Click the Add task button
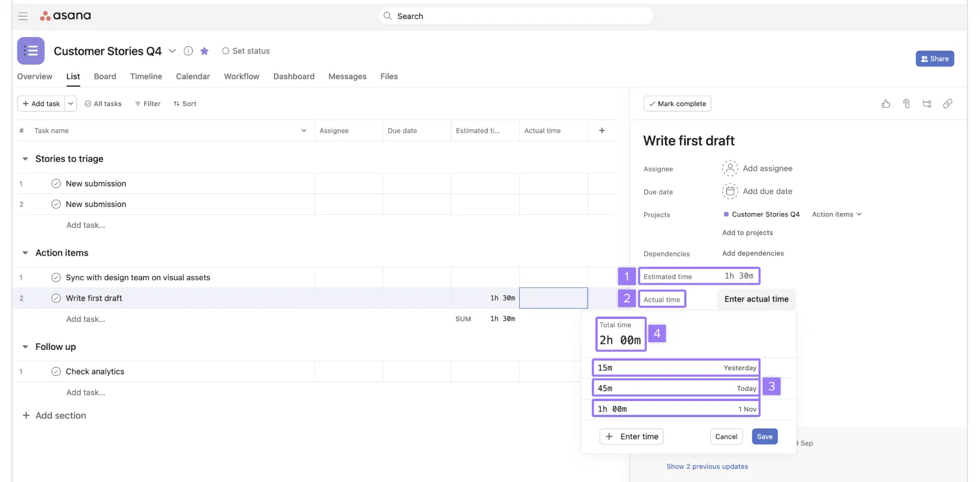This screenshot has width=980, height=482. (x=41, y=104)
